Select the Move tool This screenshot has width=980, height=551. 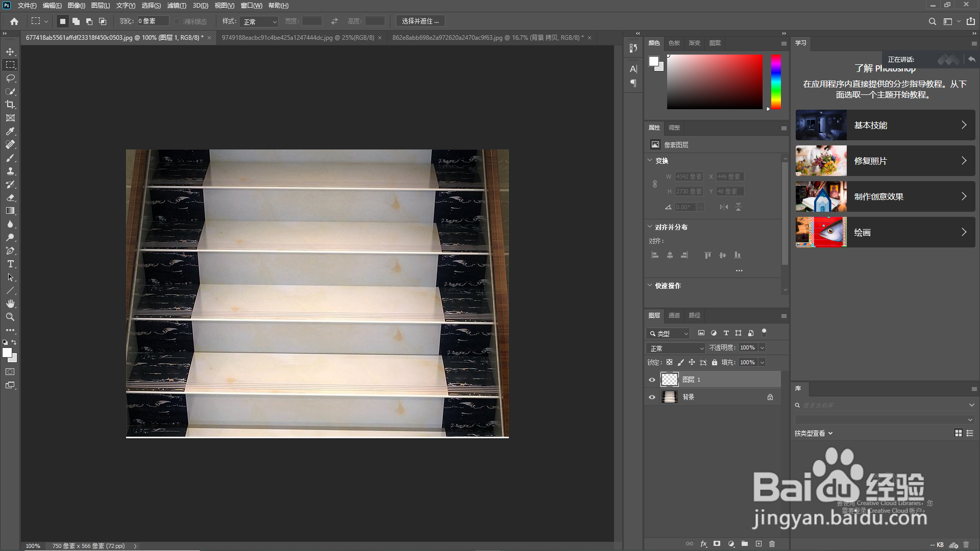pos(10,52)
